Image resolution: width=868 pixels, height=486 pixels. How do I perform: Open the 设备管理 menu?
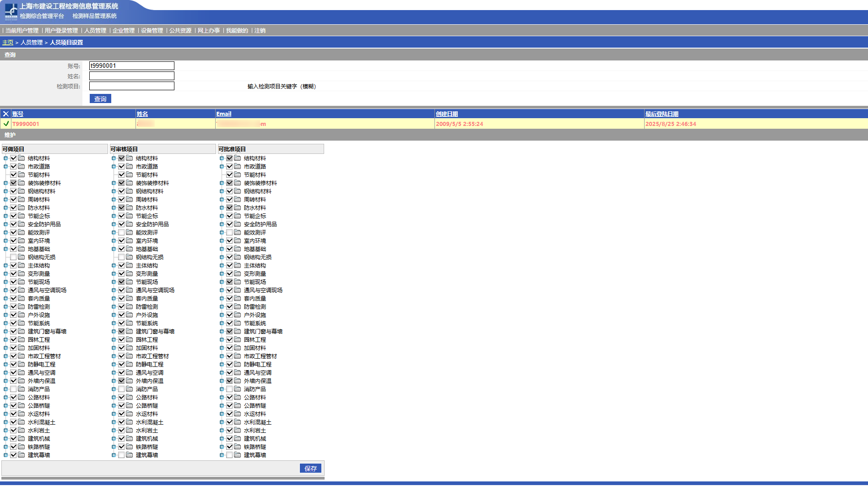click(152, 31)
